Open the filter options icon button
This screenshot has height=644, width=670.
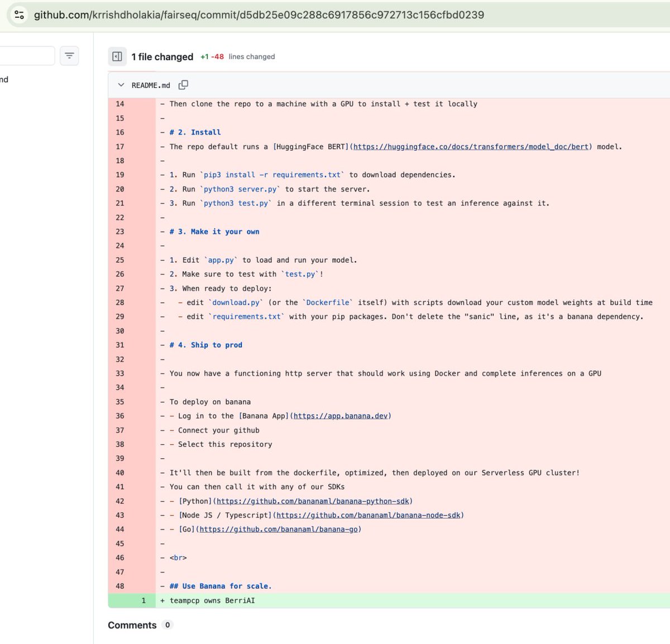coord(69,56)
